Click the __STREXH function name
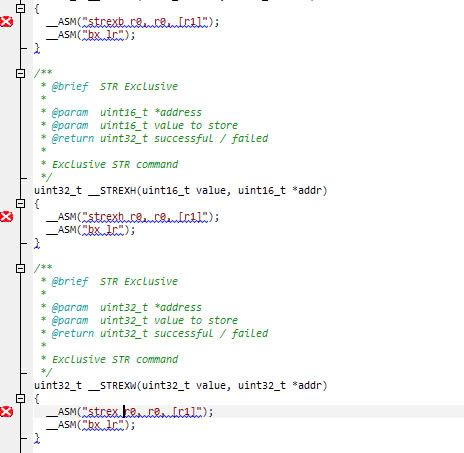Viewport: 464px width, 453px height. tap(112, 191)
